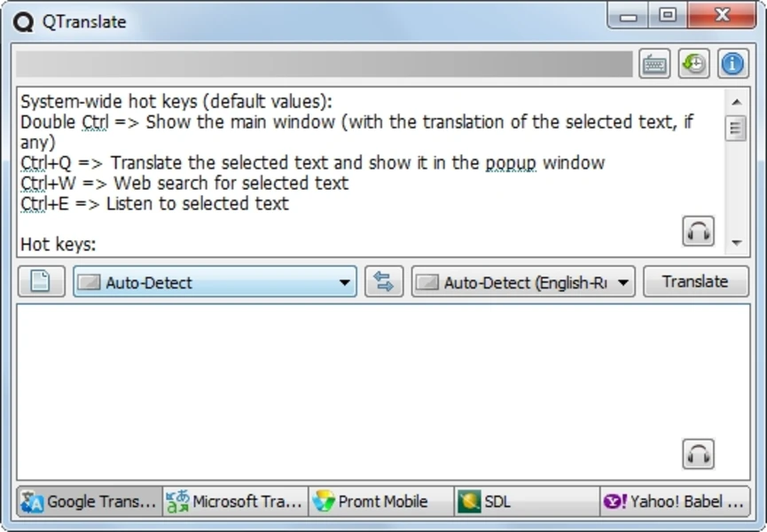
Task: Switch to Google Translate service tab
Action: point(90,502)
